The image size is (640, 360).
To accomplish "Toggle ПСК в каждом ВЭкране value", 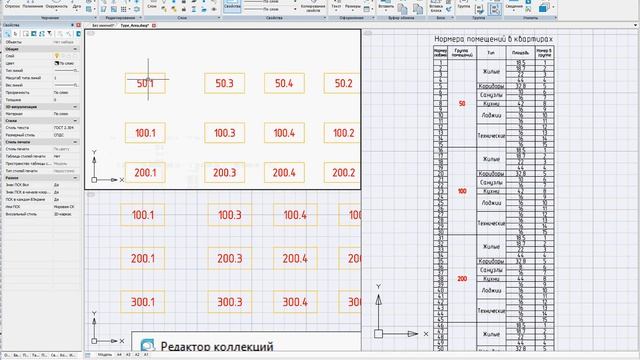I will tap(67, 200).
